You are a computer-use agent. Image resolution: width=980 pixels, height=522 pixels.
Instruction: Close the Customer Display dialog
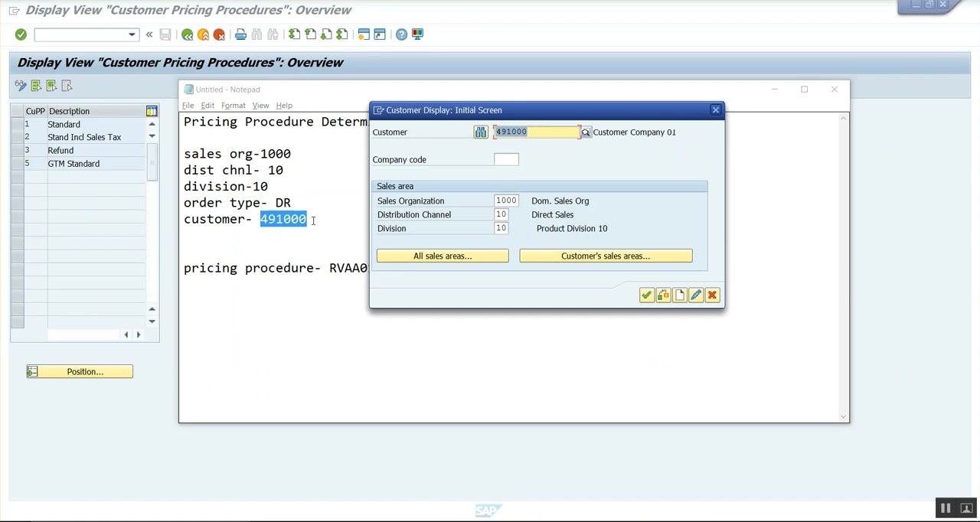pos(716,110)
